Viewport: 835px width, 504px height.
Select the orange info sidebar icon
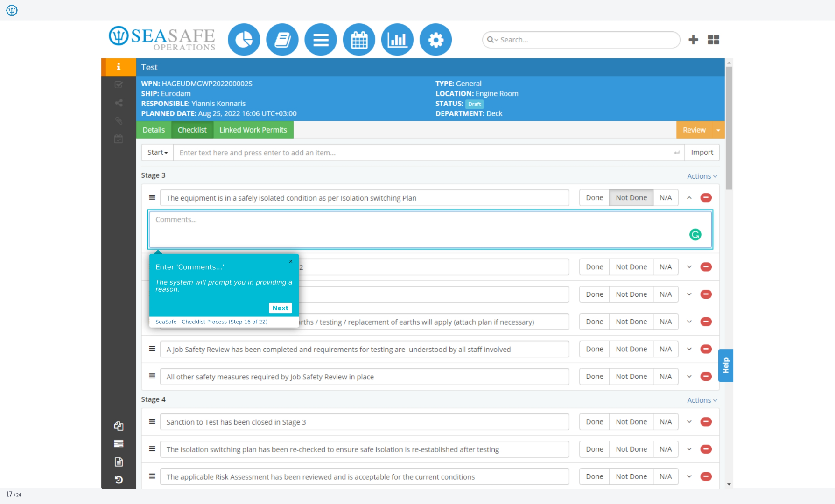[119, 67]
